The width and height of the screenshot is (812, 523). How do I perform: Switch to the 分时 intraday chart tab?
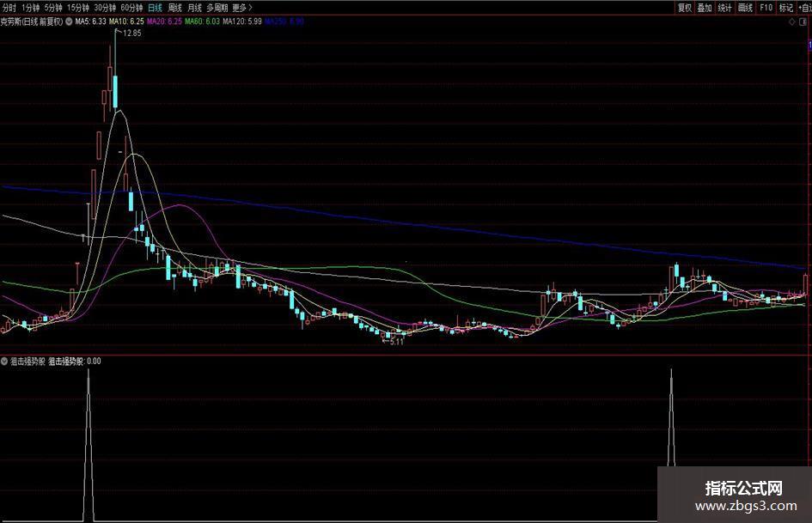tap(9, 8)
